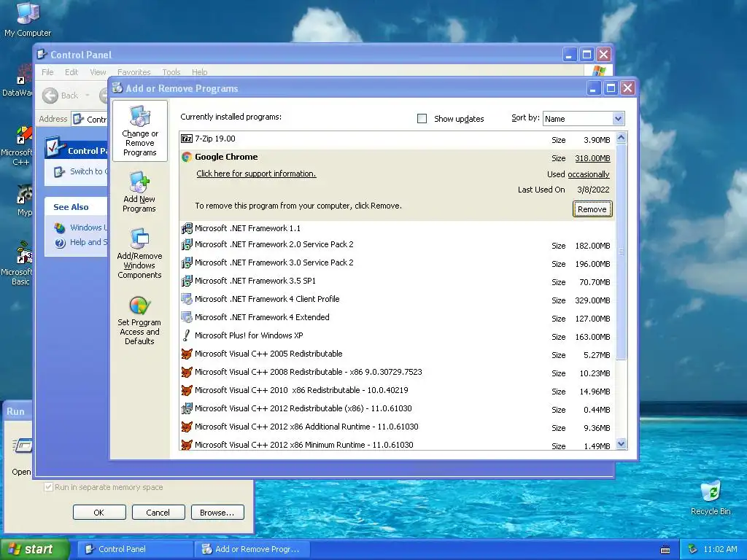Switch to Add or Remove Programs taskbar button
The width and height of the screenshot is (747, 560).
click(252, 549)
